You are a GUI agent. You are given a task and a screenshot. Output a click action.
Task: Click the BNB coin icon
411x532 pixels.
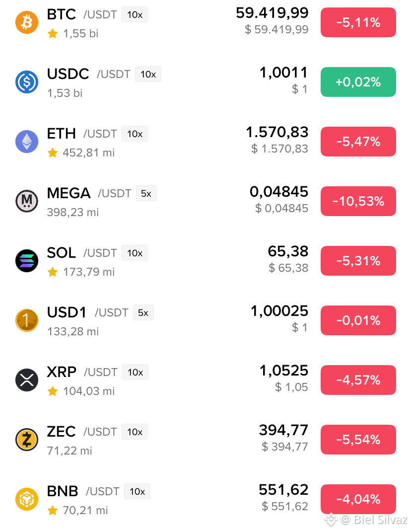[27, 499]
